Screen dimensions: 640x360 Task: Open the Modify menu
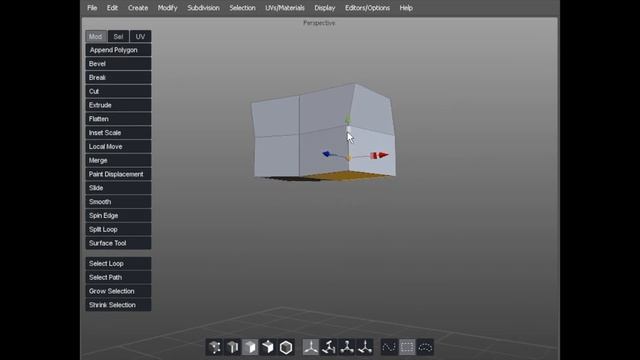(167, 8)
